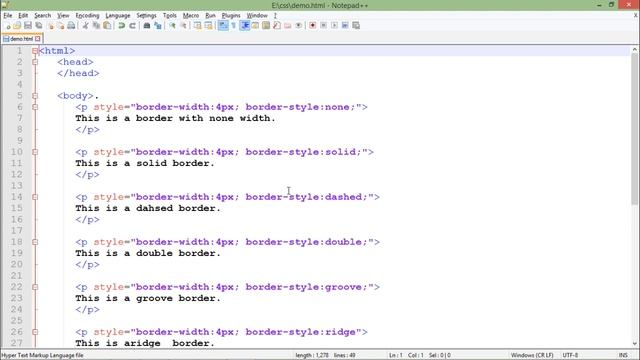Open the Language menu
Viewport: 640px width, 360px height.
pos(118,16)
